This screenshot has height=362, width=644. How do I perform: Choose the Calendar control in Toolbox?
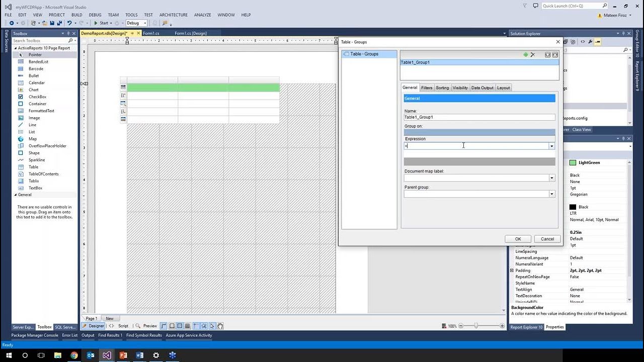(37, 82)
